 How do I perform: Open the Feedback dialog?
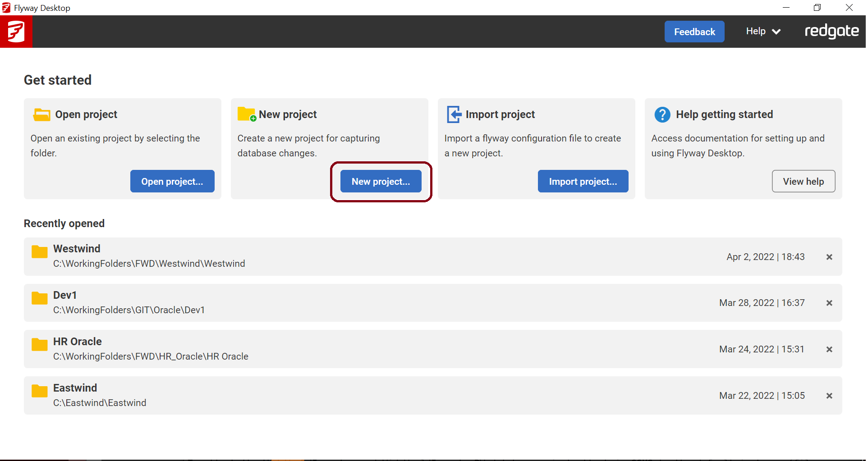point(694,32)
